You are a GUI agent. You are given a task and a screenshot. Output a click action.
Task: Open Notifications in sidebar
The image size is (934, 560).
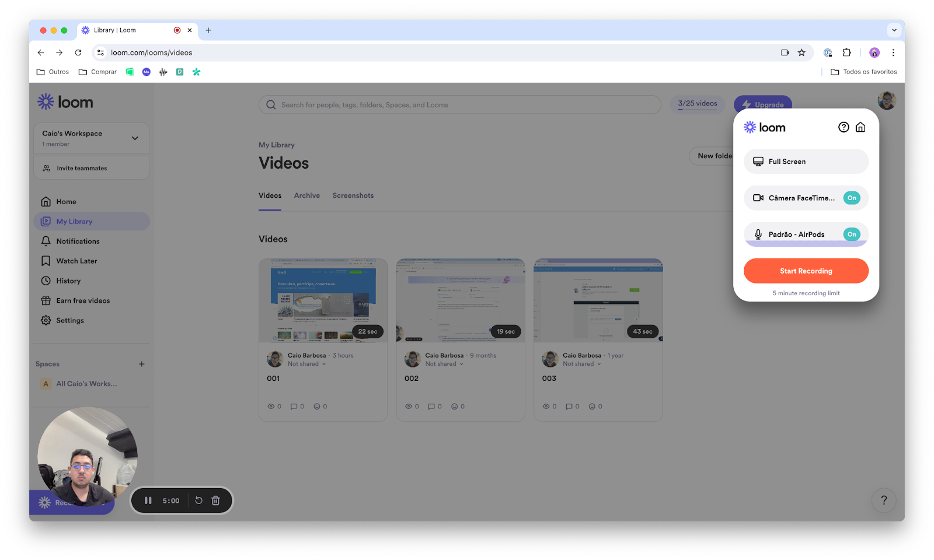(x=92, y=242)
